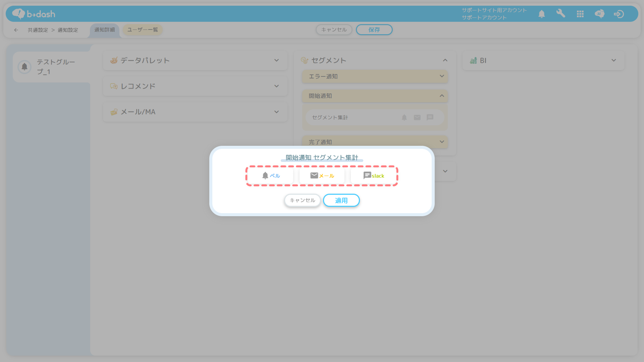Click the logout arrow icon
Viewport: 644px width, 362px height.
[x=619, y=14]
